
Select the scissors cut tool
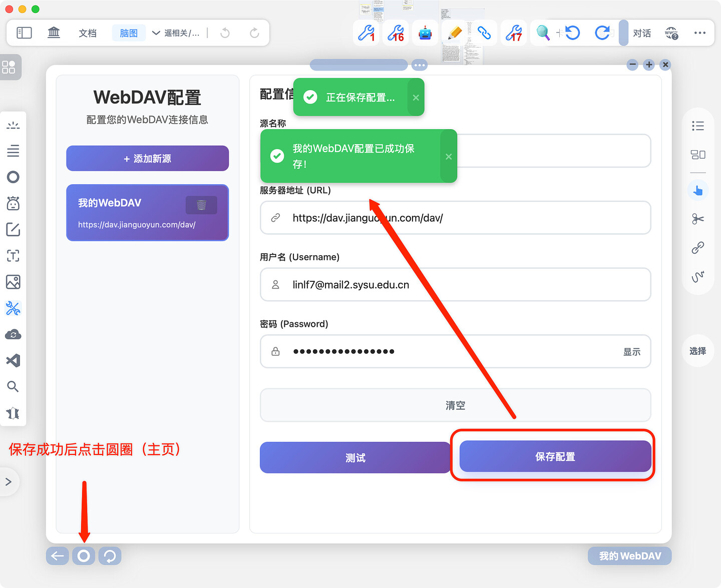(x=698, y=219)
